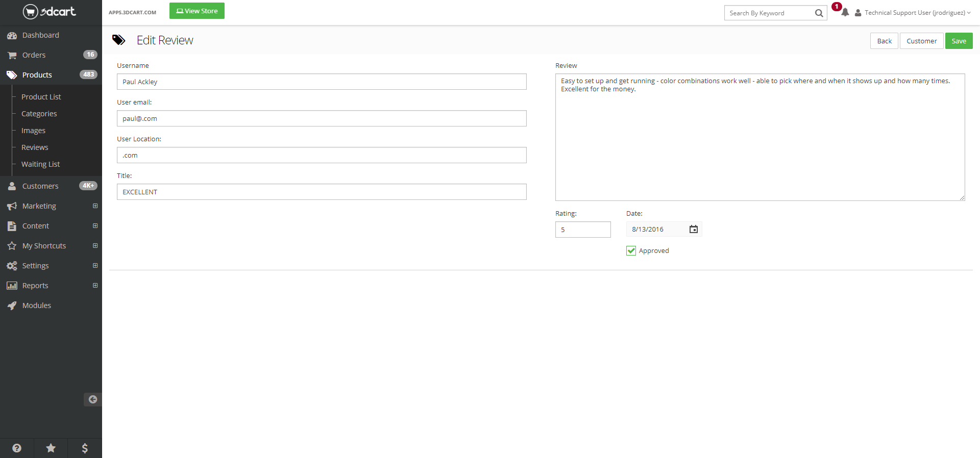Click the search magnifier icon
980x458 pixels.
pyautogui.click(x=819, y=13)
